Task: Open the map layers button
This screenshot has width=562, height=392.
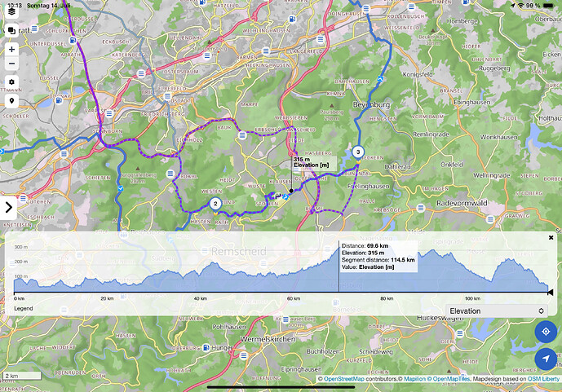Action: pyautogui.click(x=11, y=11)
